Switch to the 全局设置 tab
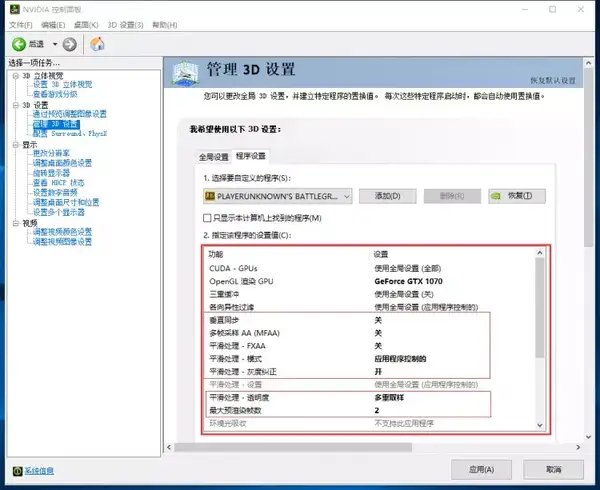 [x=213, y=157]
